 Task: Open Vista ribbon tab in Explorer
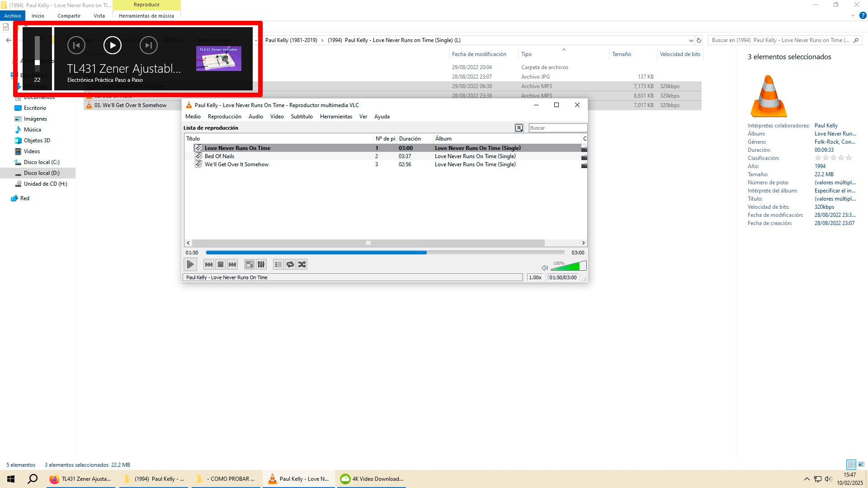[x=99, y=16]
